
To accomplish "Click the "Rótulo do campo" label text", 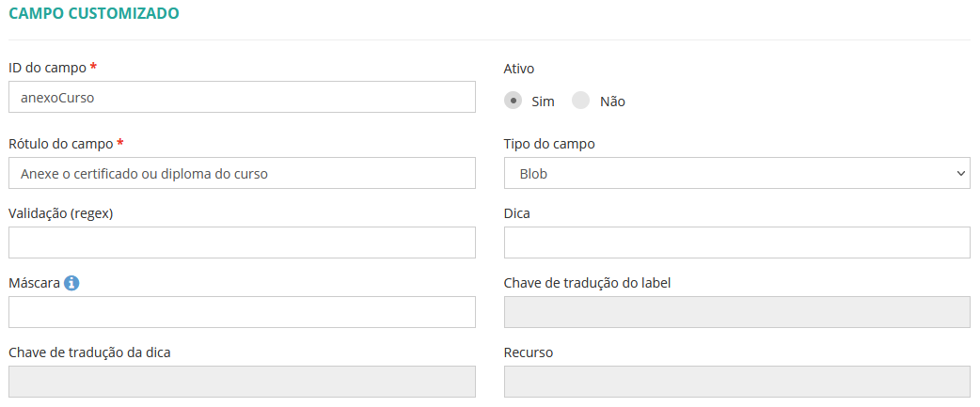I will 60,144.
